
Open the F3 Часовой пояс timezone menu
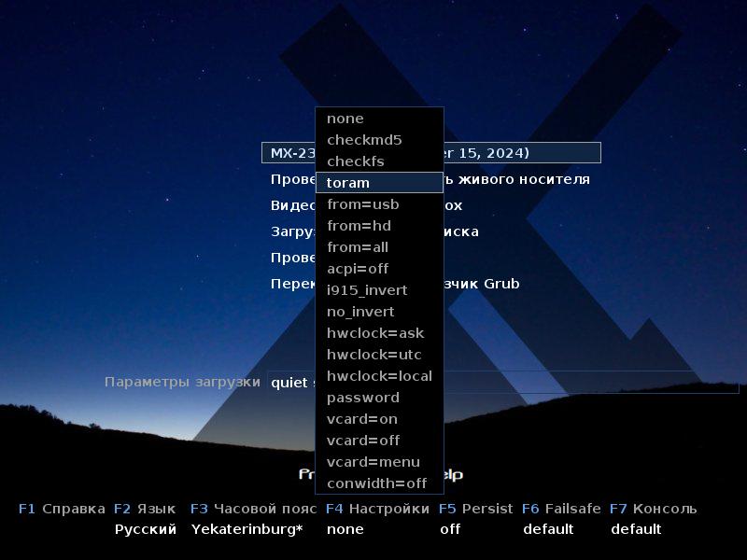(x=253, y=509)
